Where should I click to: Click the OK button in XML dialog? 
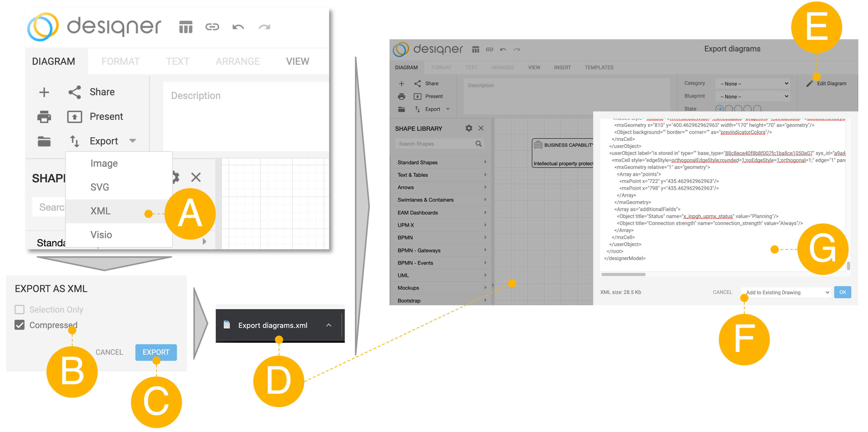pyautogui.click(x=842, y=292)
